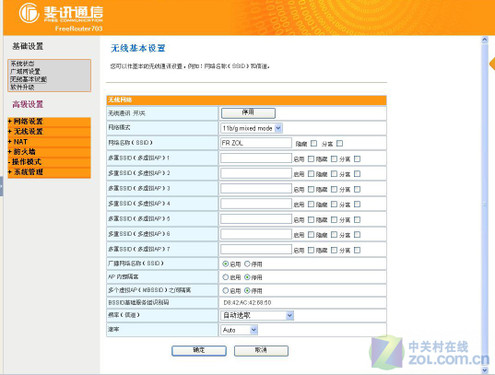Select 启用 radio for AP internal isolation
The image size is (495, 375).
point(226,277)
